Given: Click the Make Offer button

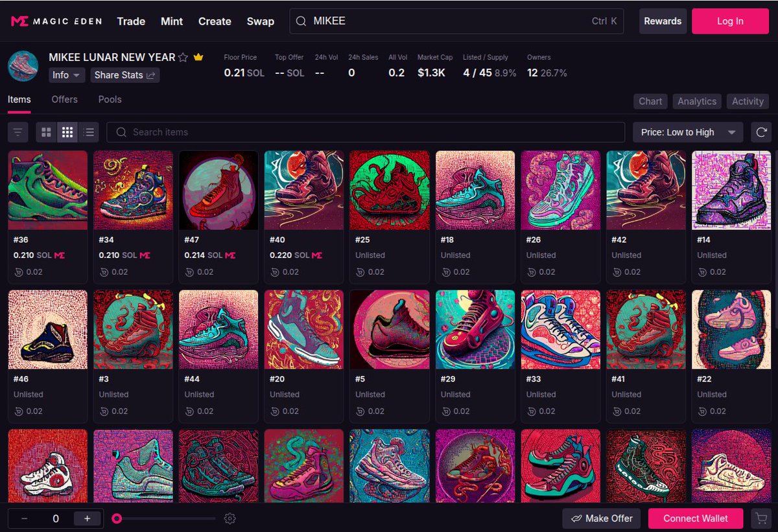Looking at the screenshot, I should point(602,518).
